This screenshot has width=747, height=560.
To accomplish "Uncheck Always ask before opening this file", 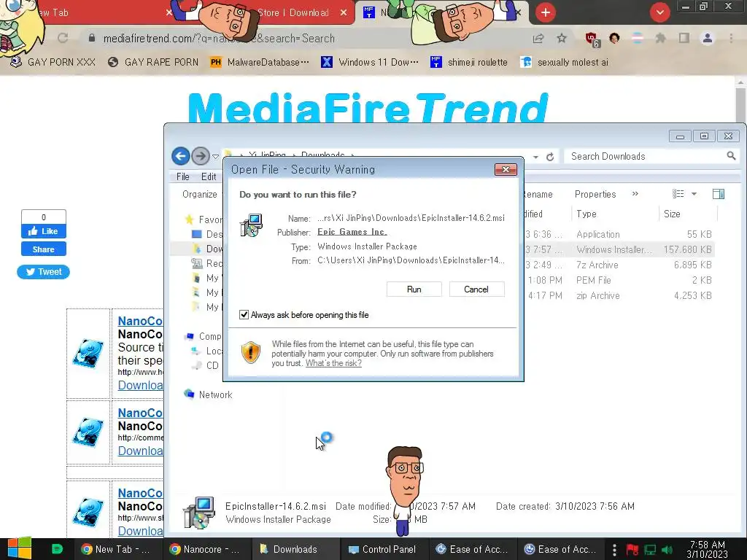I will (x=244, y=315).
